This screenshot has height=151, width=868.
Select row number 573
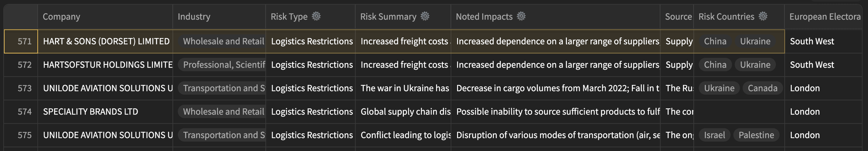click(21, 88)
